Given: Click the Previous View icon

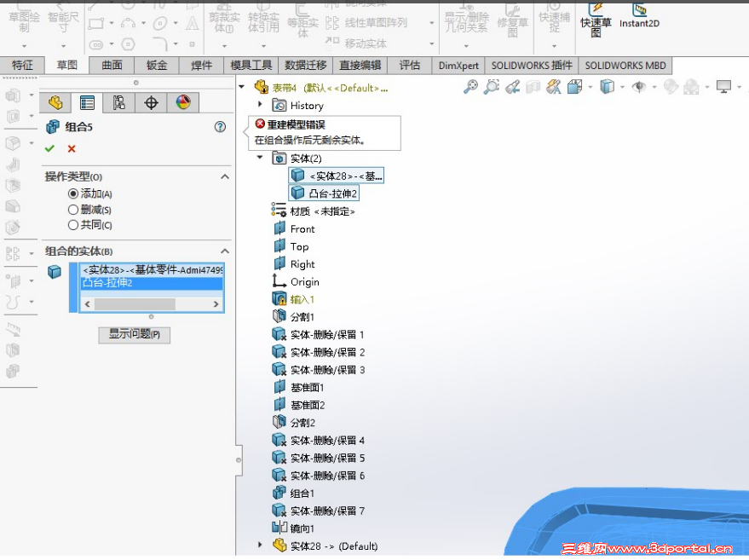Looking at the screenshot, I should click(513, 87).
